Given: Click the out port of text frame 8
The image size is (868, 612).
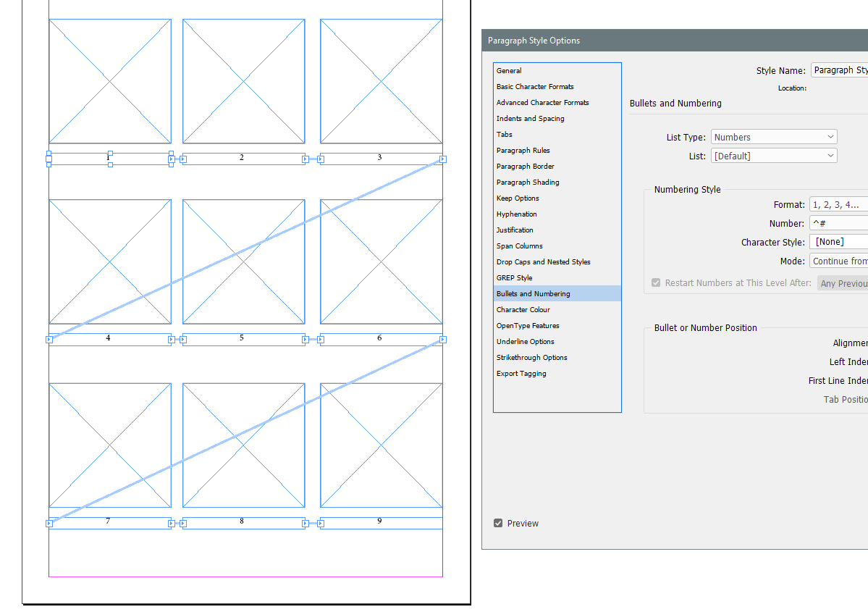Looking at the screenshot, I should [305, 524].
